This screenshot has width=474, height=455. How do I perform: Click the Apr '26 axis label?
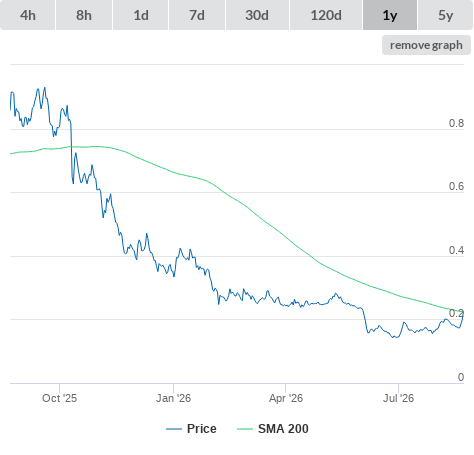tap(286, 398)
